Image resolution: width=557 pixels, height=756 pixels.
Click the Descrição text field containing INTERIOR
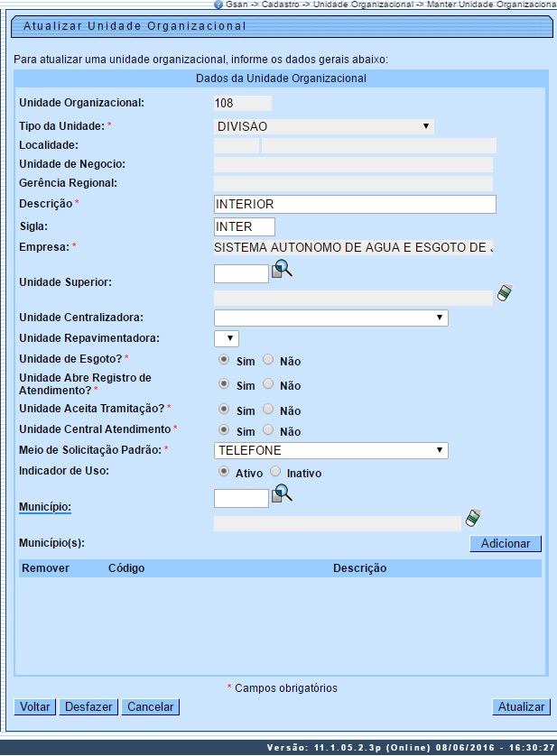[355, 204]
